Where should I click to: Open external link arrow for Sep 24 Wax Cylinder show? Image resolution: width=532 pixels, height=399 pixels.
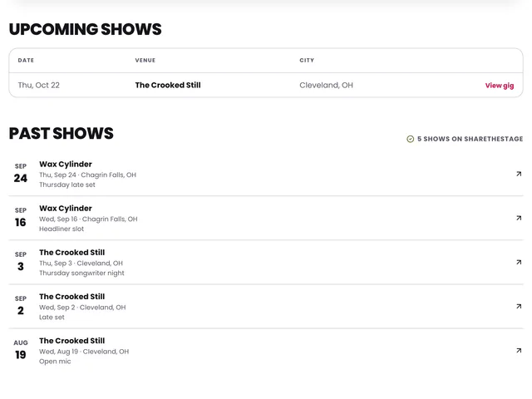[x=519, y=174]
